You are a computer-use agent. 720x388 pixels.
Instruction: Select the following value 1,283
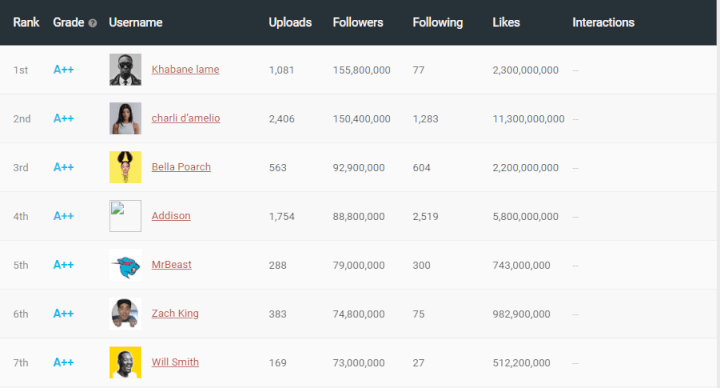pyautogui.click(x=426, y=119)
